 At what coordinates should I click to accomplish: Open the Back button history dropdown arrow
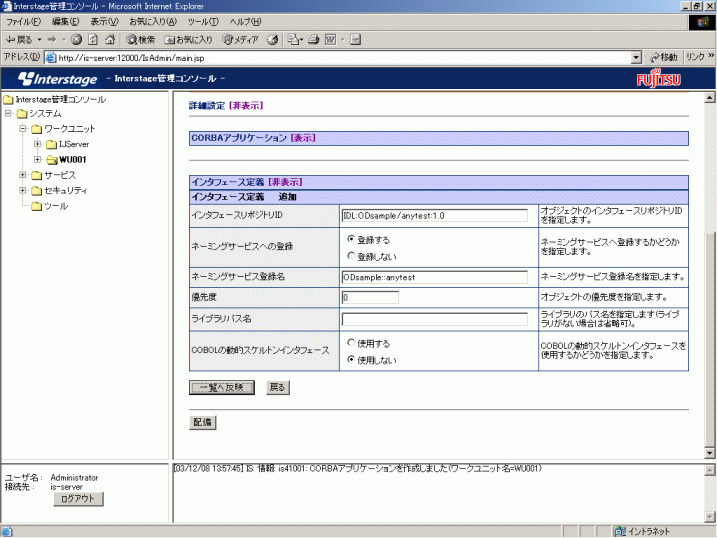pyautogui.click(x=39, y=40)
